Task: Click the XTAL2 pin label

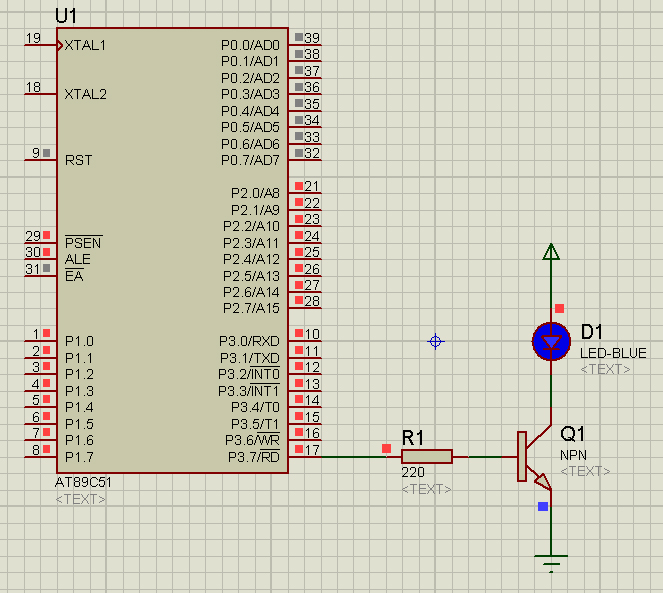Action: click(86, 94)
